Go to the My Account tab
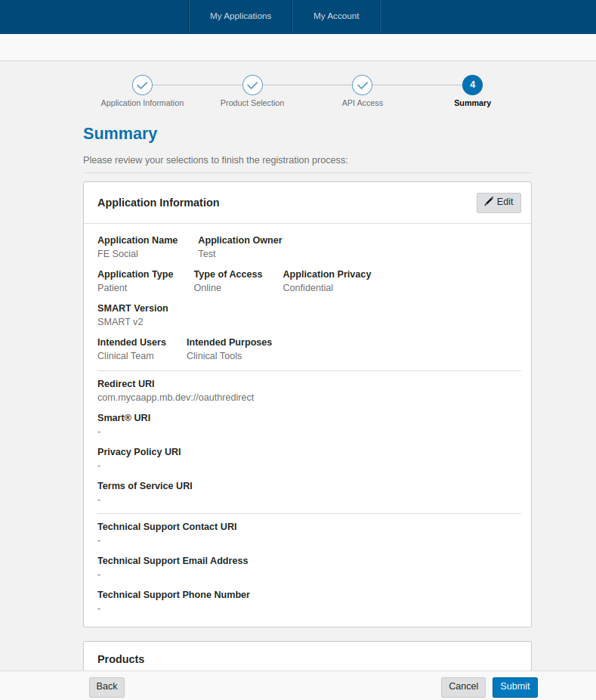Screen dimensions: 596x700 click(336, 16)
